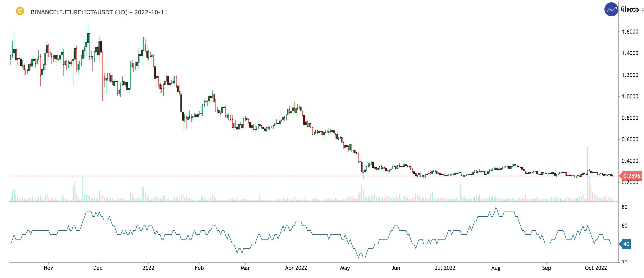Click the 80 level on RSI scale

click(624, 207)
